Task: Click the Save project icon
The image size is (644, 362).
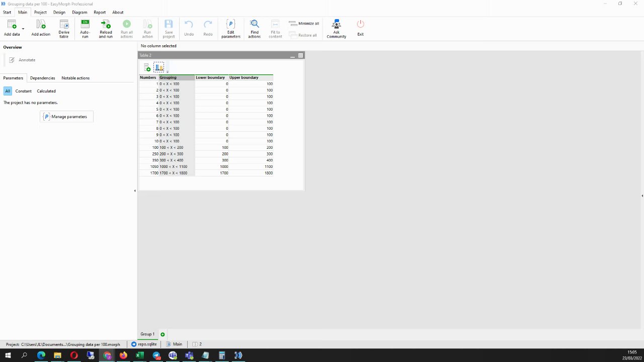Action: 169,24
